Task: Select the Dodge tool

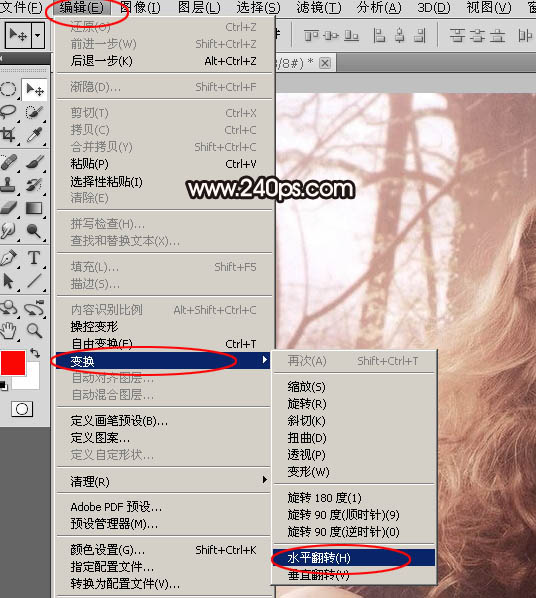Action: (x=35, y=231)
